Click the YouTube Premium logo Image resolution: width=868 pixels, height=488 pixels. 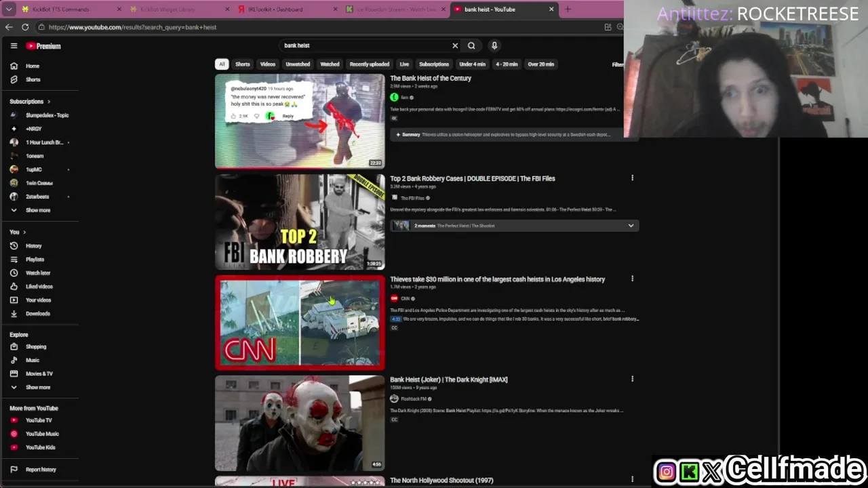pyautogui.click(x=43, y=46)
